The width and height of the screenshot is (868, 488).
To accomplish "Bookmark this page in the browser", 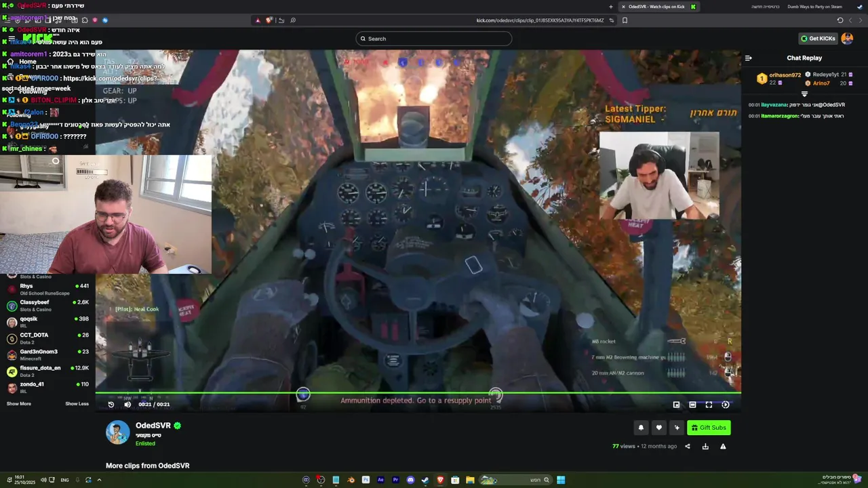I will [x=625, y=20].
